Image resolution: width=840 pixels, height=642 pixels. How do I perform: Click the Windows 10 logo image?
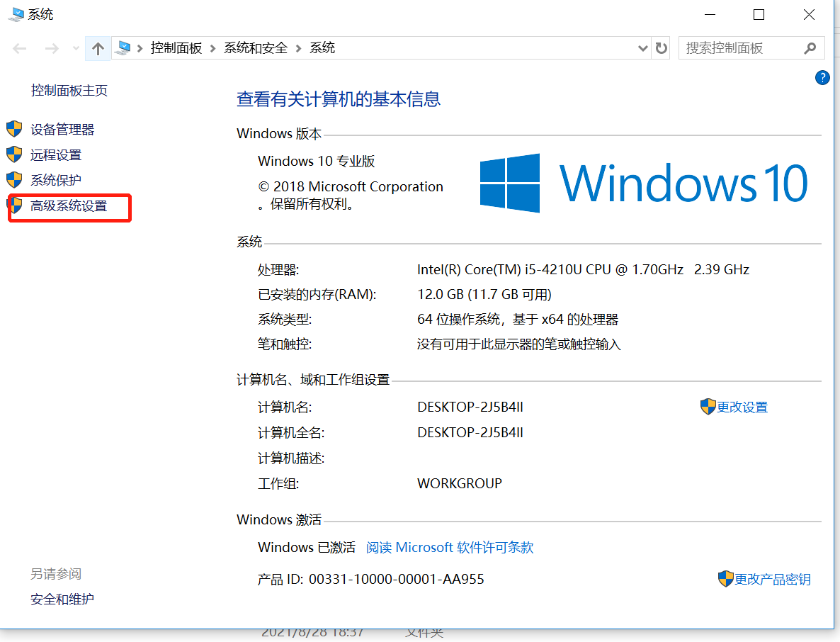(x=643, y=184)
